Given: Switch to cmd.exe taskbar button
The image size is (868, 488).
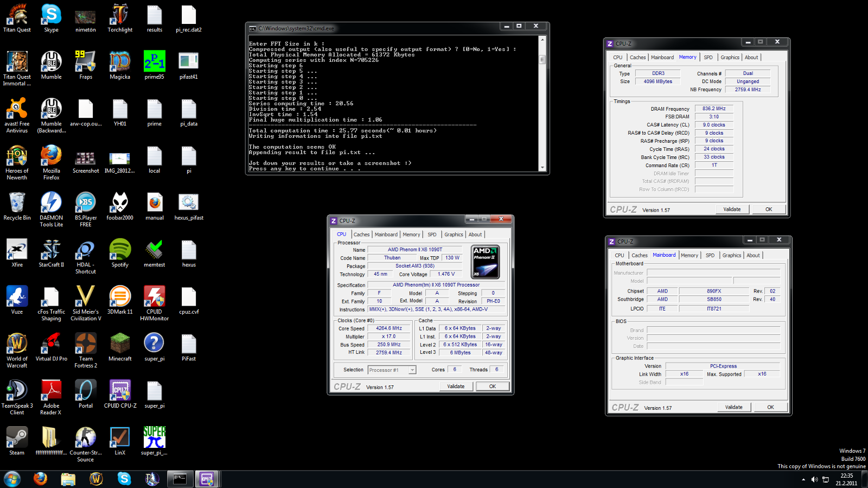Looking at the screenshot, I should click(180, 479).
